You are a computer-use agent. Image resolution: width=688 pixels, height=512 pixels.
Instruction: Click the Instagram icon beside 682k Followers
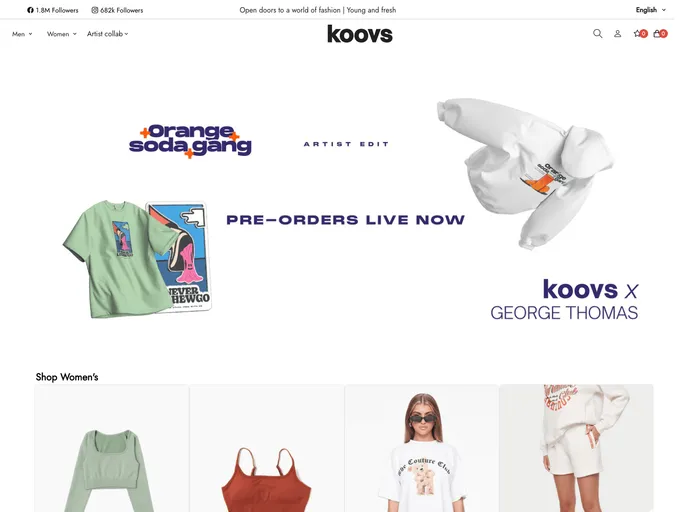click(94, 10)
